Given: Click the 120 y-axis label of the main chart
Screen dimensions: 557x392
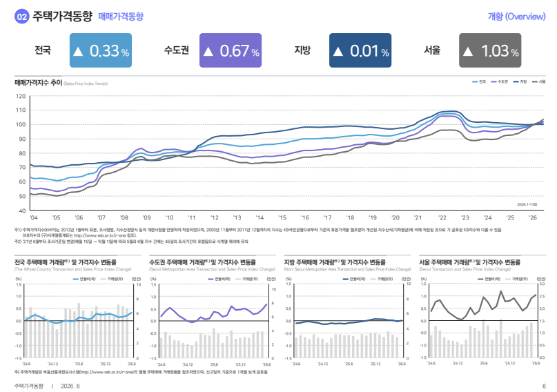Looking at the screenshot, I should tap(21, 96).
